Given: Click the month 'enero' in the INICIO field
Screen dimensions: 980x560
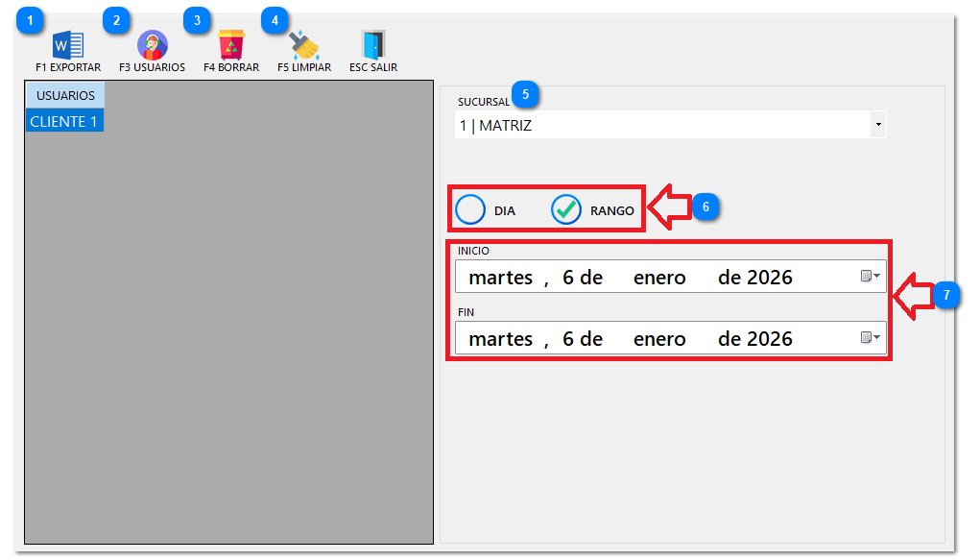Looking at the screenshot, I should click(659, 277).
